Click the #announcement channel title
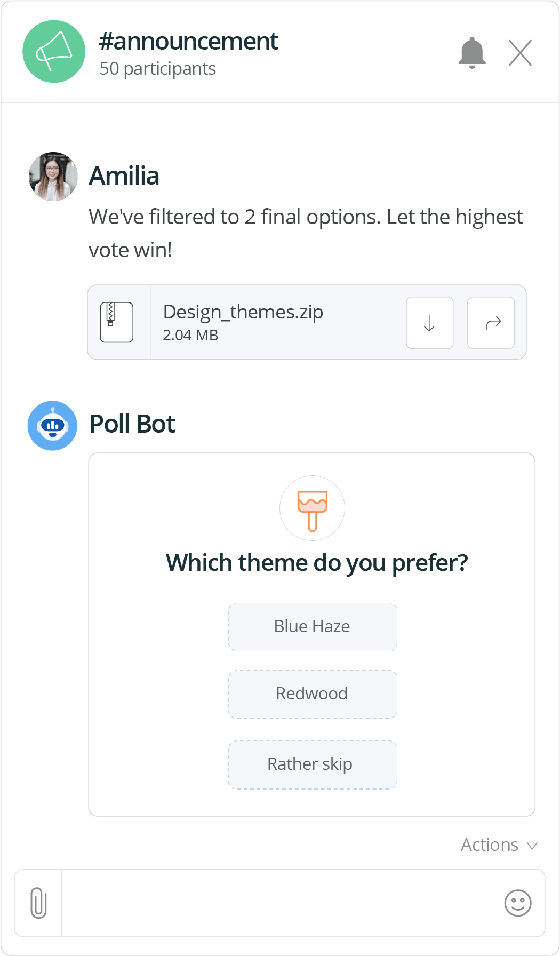 coord(188,42)
